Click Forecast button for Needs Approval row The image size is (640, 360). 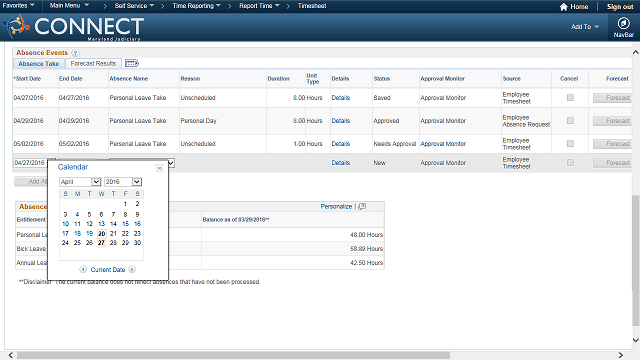tap(612, 144)
